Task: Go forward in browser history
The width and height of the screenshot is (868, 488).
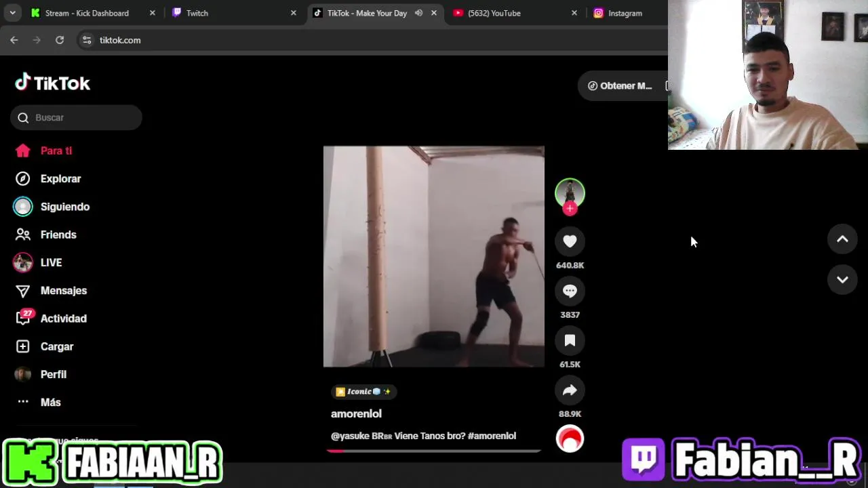Action: click(x=37, y=40)
